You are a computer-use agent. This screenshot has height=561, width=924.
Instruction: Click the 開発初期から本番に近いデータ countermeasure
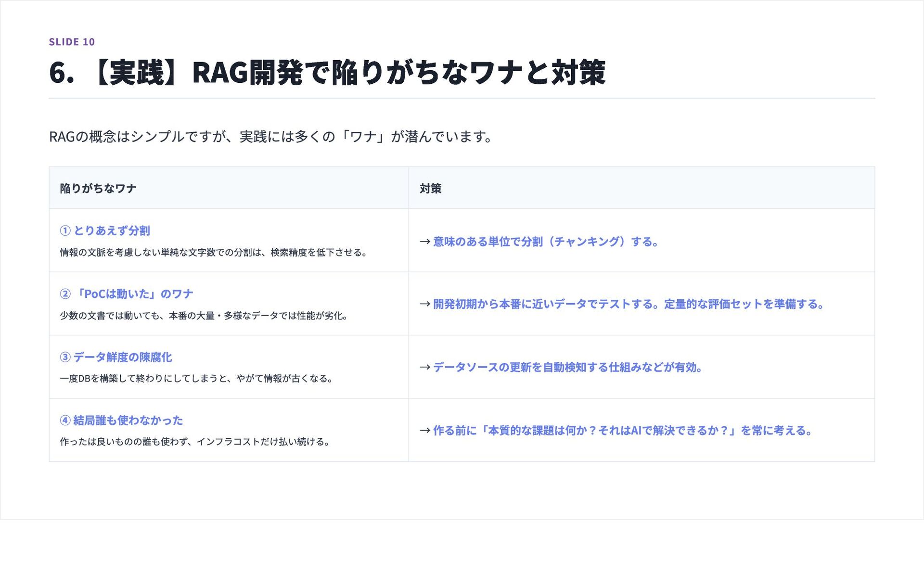(x=629, y=304)
